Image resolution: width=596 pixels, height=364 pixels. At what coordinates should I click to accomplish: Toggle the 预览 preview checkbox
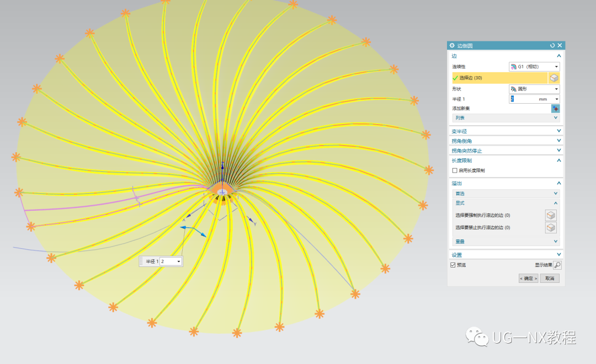click(453, 265)
